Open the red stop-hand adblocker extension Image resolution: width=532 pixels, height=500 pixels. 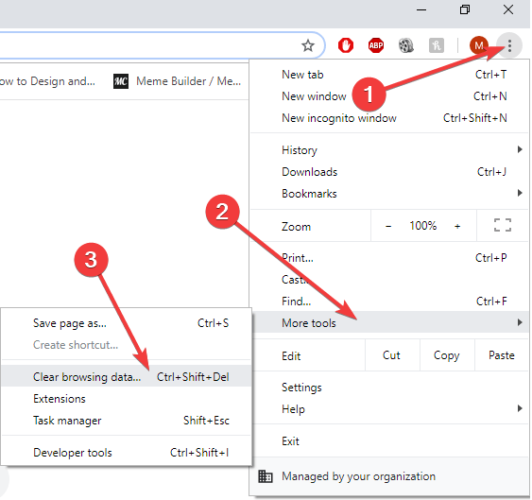tap(345, 45)
